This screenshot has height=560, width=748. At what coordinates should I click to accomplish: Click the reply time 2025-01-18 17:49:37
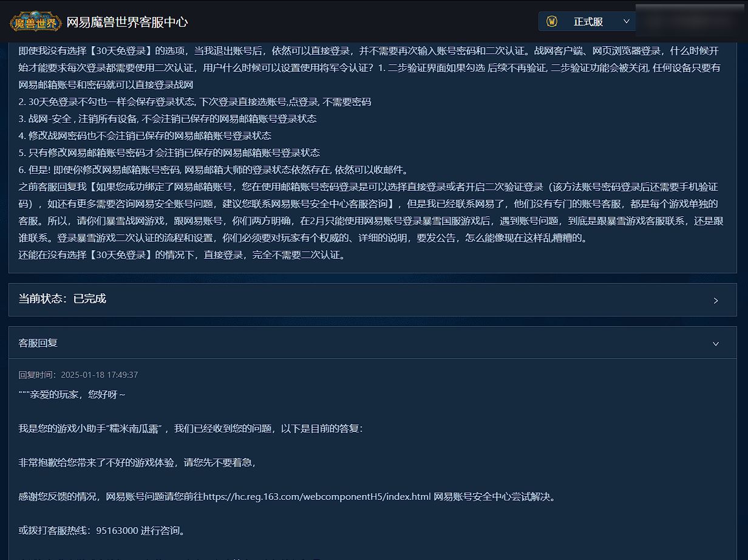pos(100,375)
